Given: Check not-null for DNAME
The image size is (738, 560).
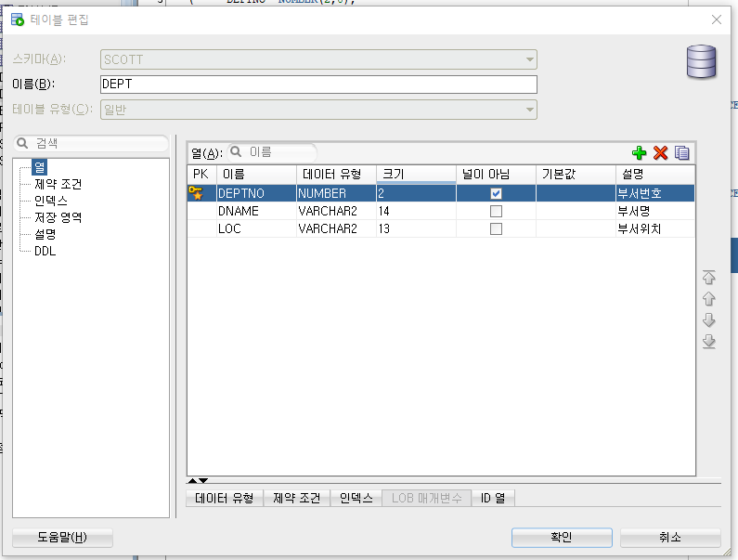Looking at the screenshot, I should click(496, 211).
